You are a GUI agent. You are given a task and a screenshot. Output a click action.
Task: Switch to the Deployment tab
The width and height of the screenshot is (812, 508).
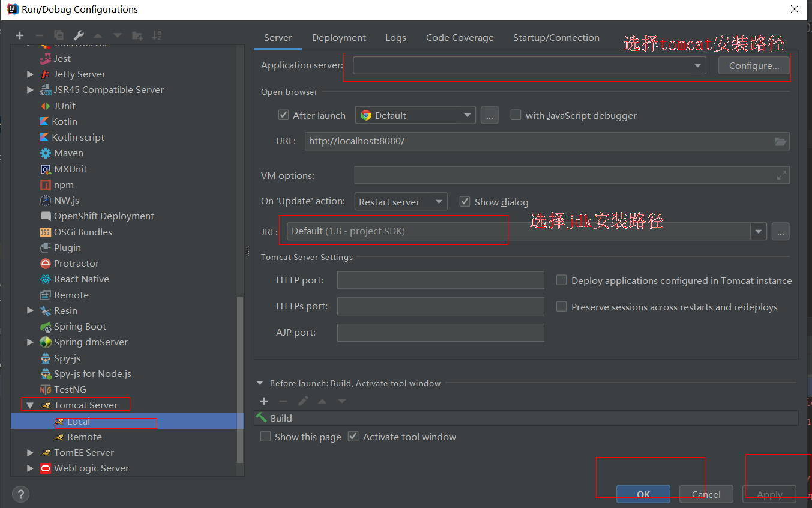[x=339, y=37]
